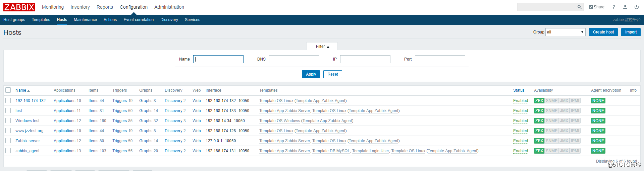The image size is (644, 171).
Task: Click the Zabbix logo
Action: [19, 7]
